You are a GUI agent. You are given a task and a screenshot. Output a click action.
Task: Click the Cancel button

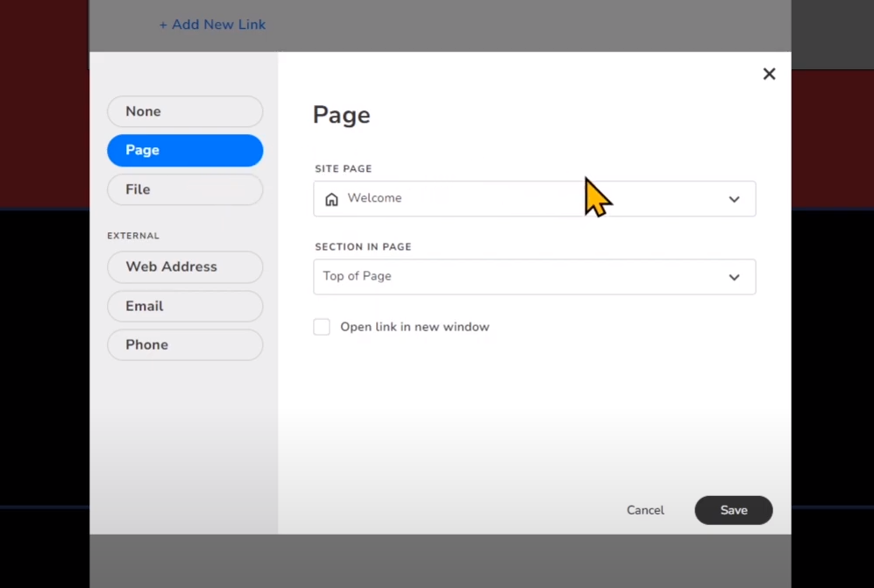(x=645, y=510)
